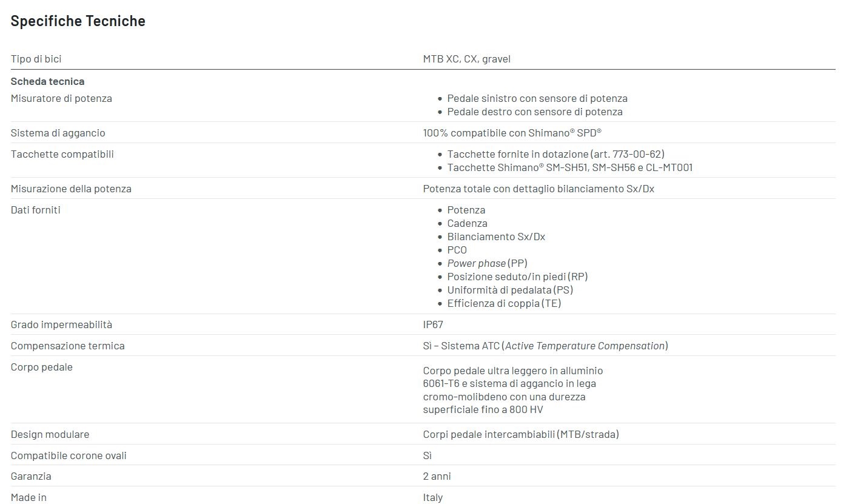Click the Corpo pedale row label

point(41,367)
